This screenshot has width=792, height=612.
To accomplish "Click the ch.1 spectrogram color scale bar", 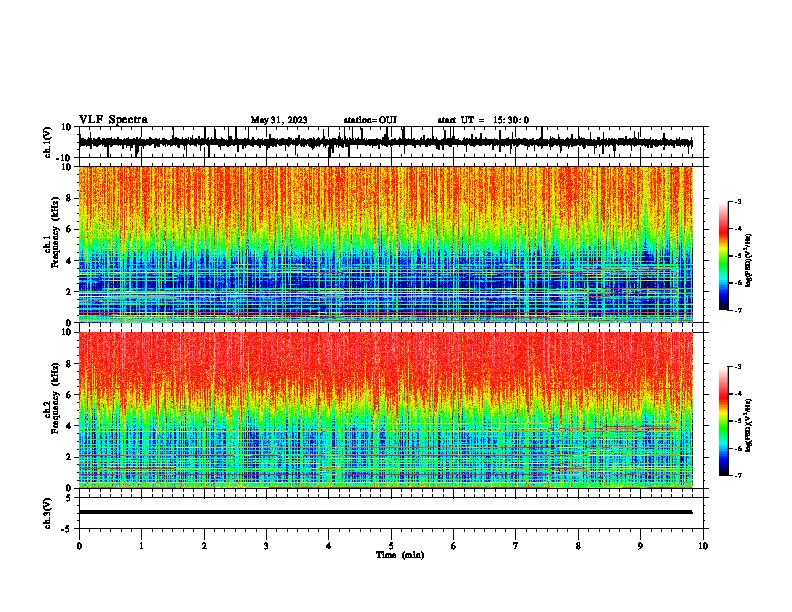I will tap(724, 256).
